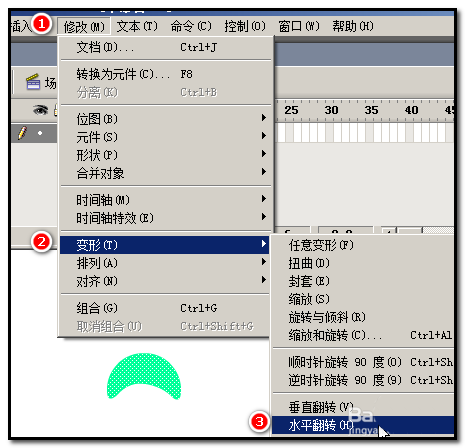This screenshot has height=448, width=465.
Task: Click frame 25 on timeline ruler
Action: click(291, 110)
